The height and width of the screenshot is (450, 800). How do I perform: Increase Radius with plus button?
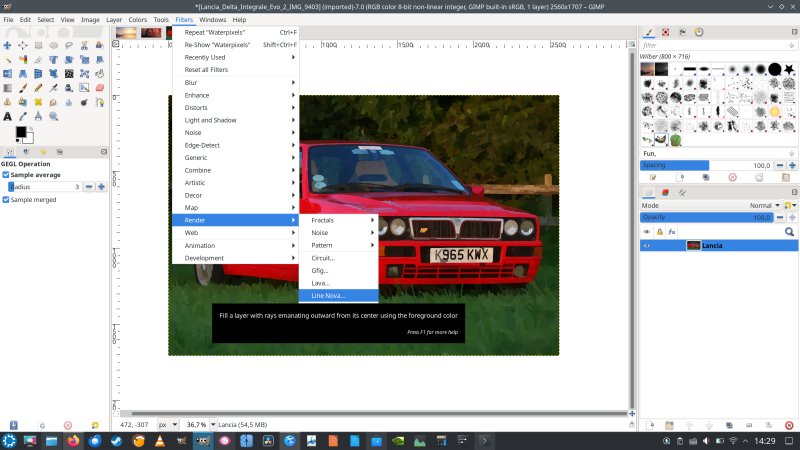point(101,186)
